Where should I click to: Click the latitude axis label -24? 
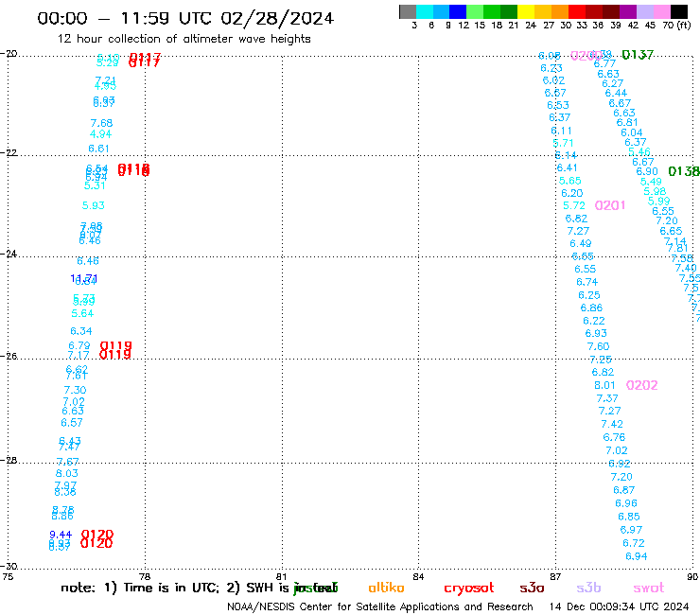pos(9,254)
